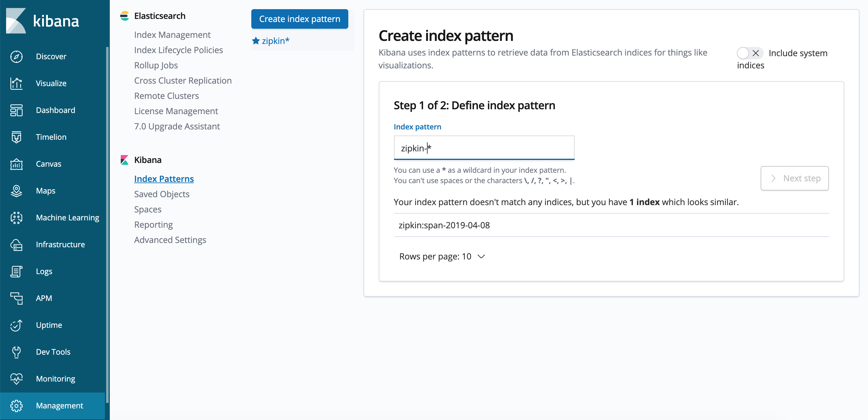This screenshot has width=868, height=420.
Task: Focus the Index pattern input field
Action: click(x=484, y=148)
